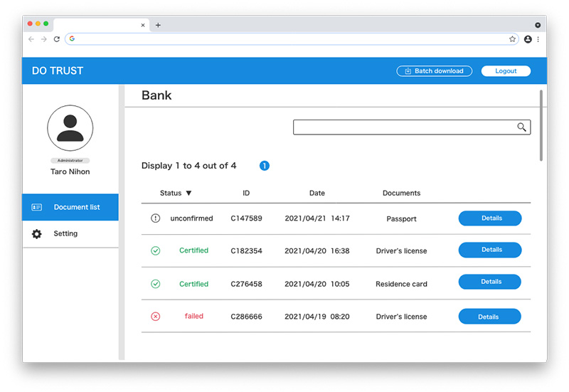Open the Chrome profile account icon
The image size is (569, 392).
click(528, 39)
